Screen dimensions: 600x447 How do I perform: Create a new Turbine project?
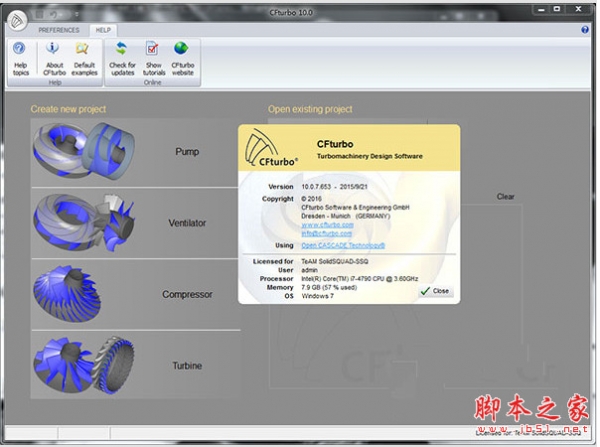135,365
